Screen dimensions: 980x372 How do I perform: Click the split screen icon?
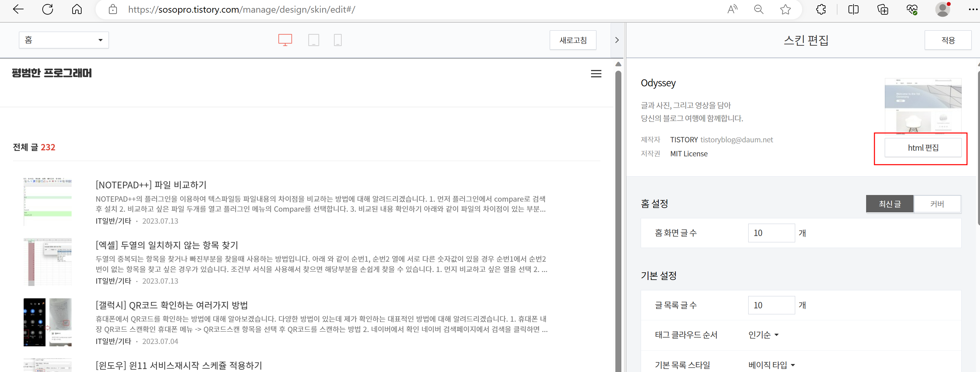tap(853, 10)
